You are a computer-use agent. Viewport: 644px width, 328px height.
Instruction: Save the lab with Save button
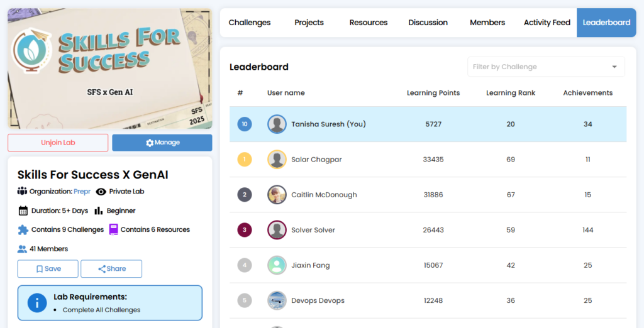pyautogui.click(x=48, y=268)
